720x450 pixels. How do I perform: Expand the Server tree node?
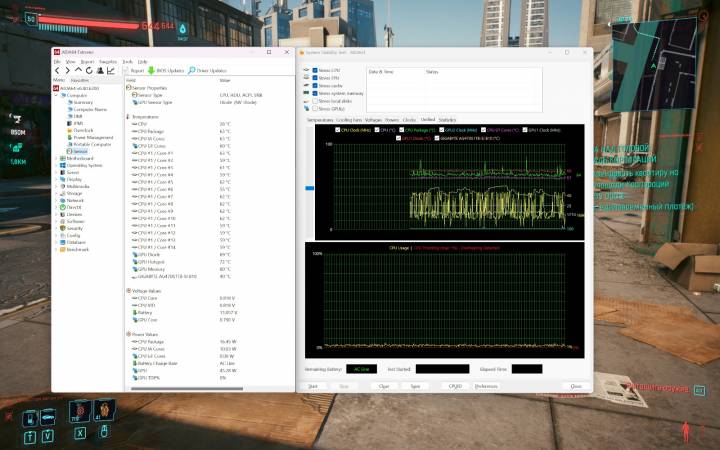[56, 173]
